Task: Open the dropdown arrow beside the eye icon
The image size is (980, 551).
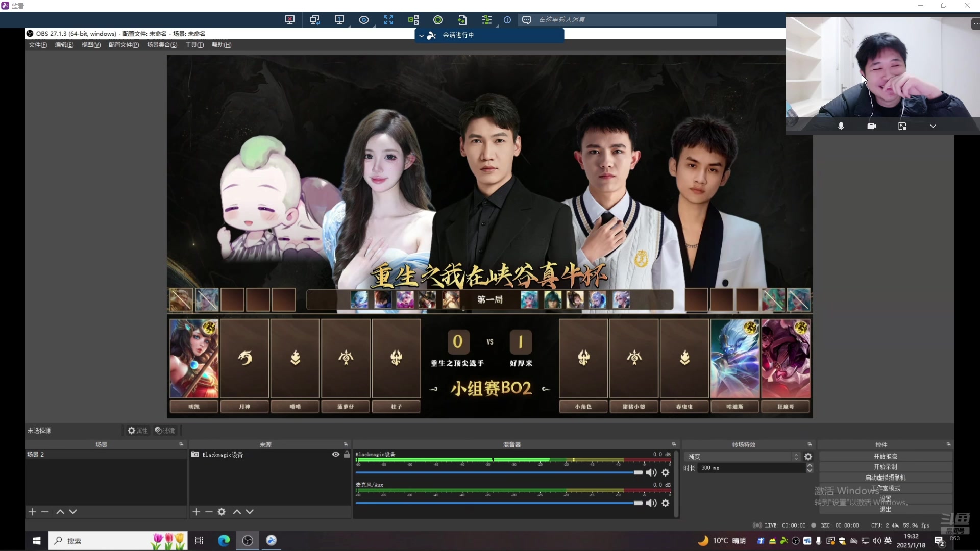Action: (x=375, y=25)
